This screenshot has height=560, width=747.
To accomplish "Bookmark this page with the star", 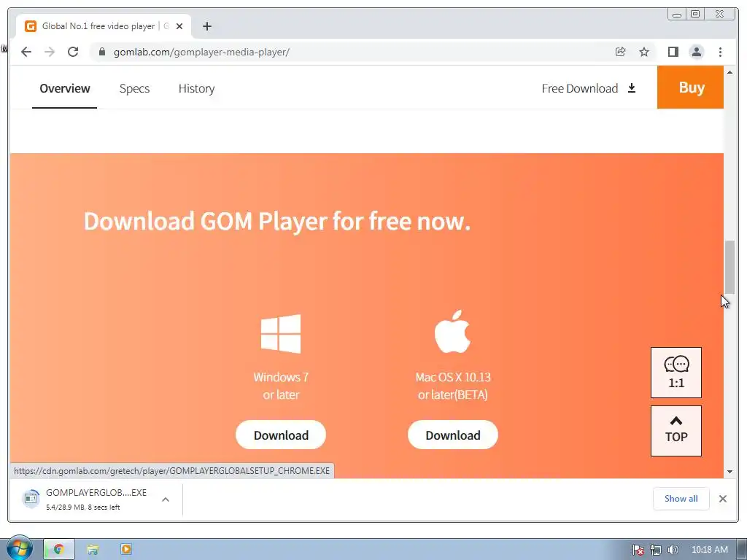I will (x=644, y=52).
